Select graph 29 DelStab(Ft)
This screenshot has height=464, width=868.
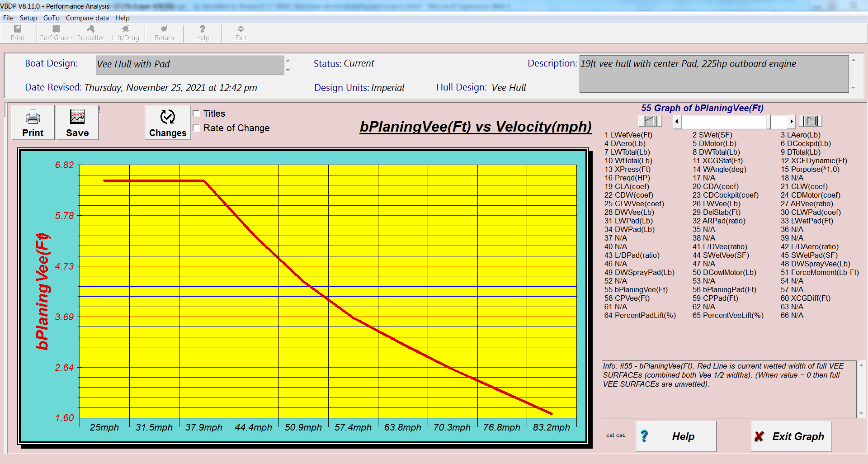coord(717,212)
